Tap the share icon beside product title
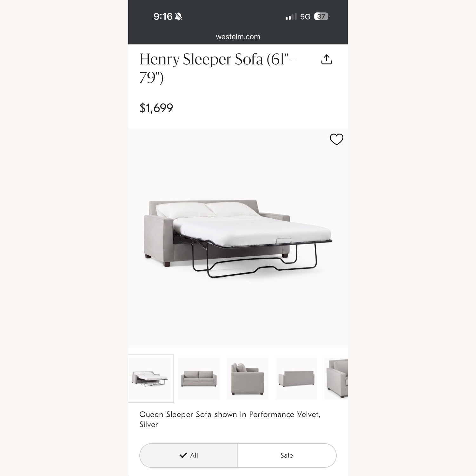 (x=327, y=59)
